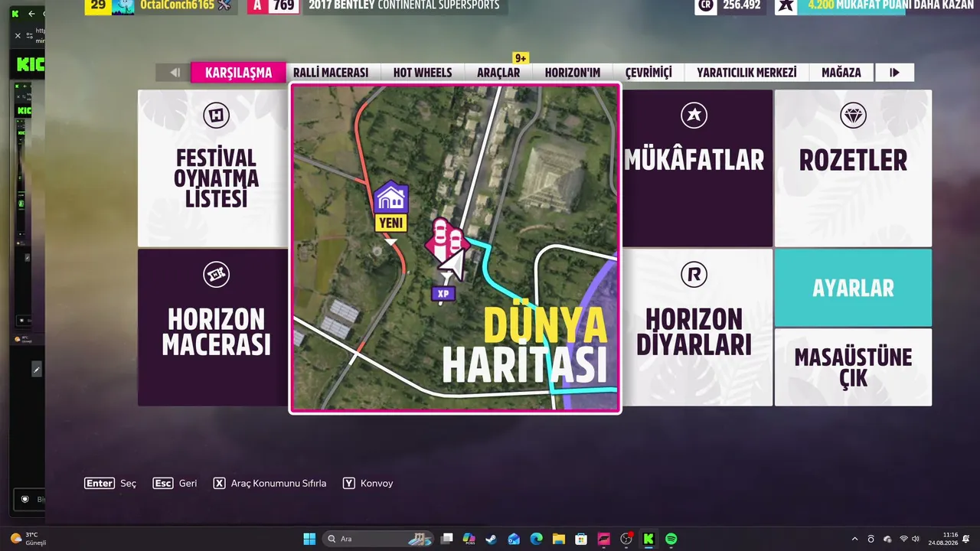This screenshot has width=980, height=551.
Task: Open Microsoft Edge from the taskbar
Action: tap(536, 539)
